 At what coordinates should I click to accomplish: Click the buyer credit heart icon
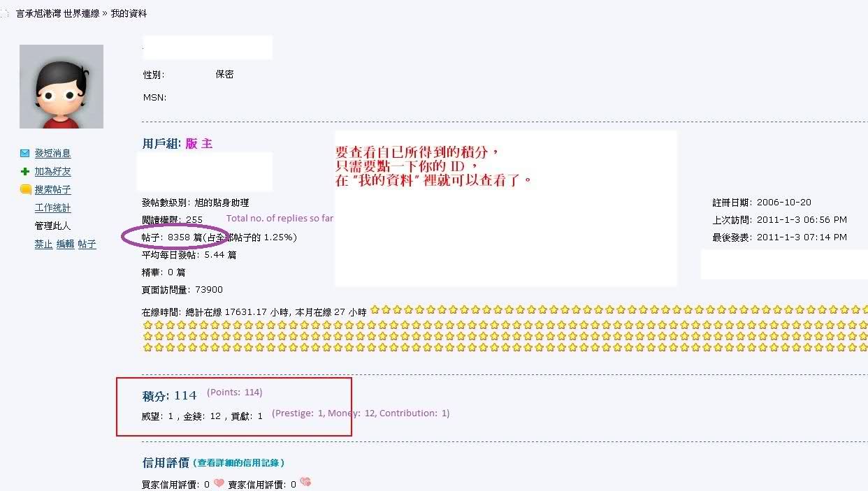coord(219,483)
